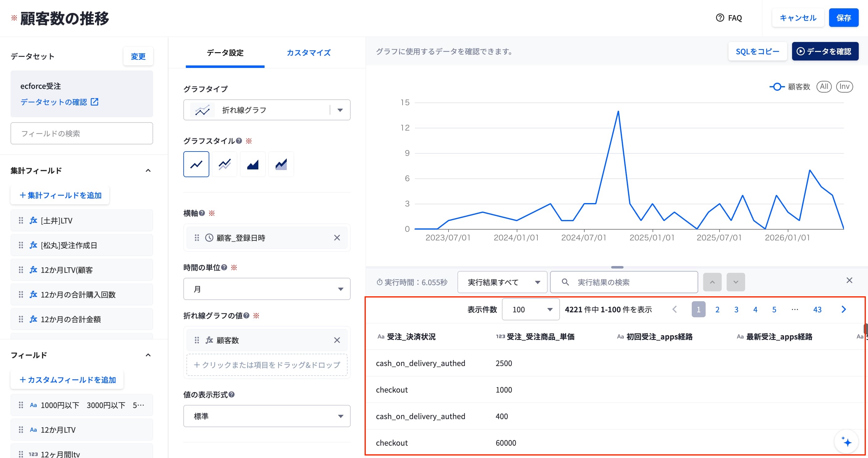
Task: Go to results page 2
Action: [x=717, y=309]
